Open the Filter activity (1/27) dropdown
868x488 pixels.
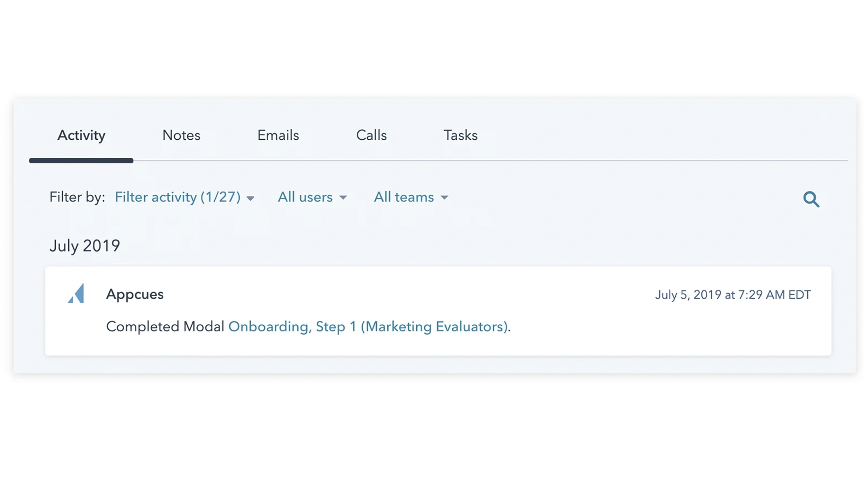pos(178,197)
